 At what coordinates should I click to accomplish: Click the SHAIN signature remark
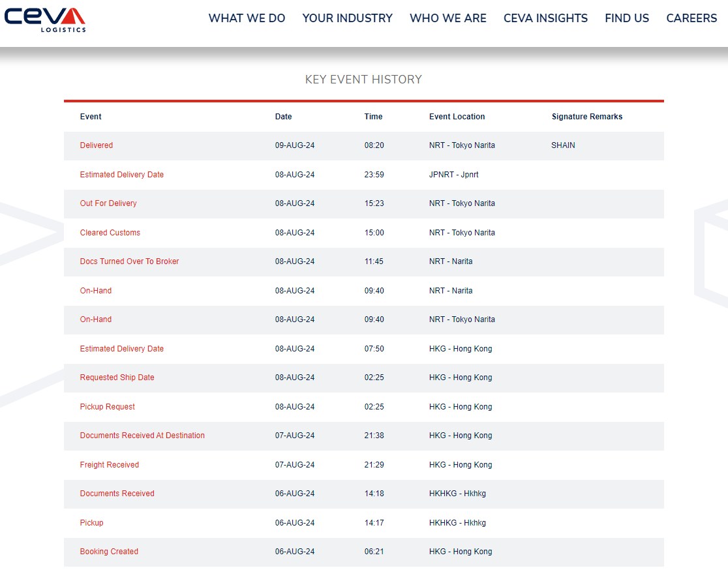click(563, 145)
